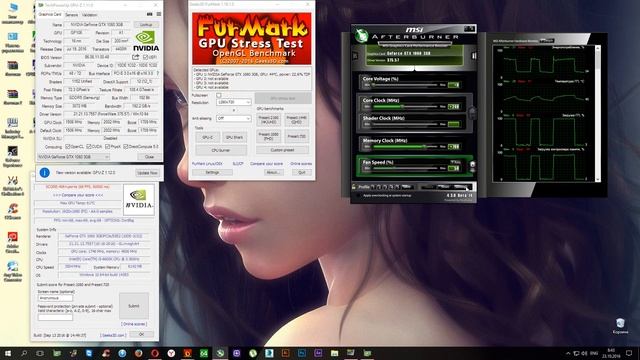This screenshot has height=360, width=640.
Task: Click Submit in FurMark score window
Action: [134, 306]
